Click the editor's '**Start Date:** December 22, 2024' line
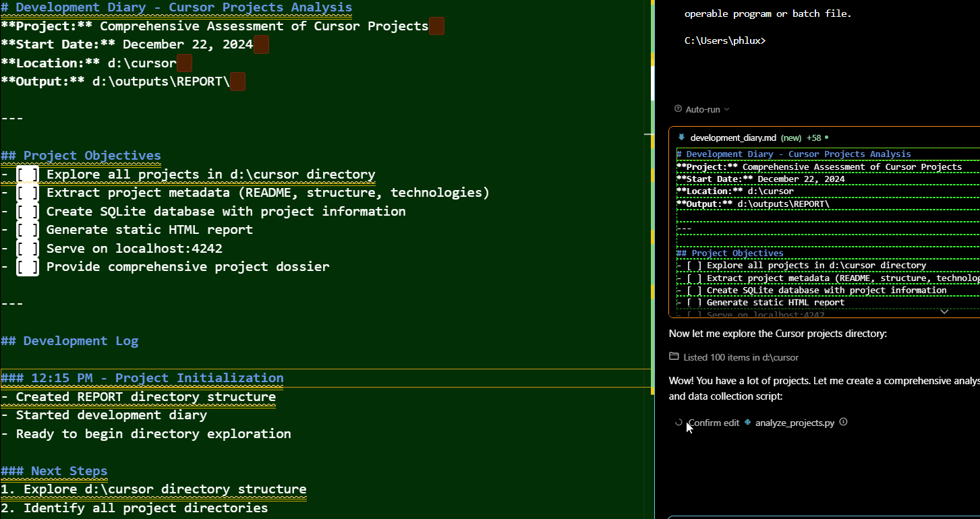The width and height of the screenshot is (980, 519). tap(127, 44)
